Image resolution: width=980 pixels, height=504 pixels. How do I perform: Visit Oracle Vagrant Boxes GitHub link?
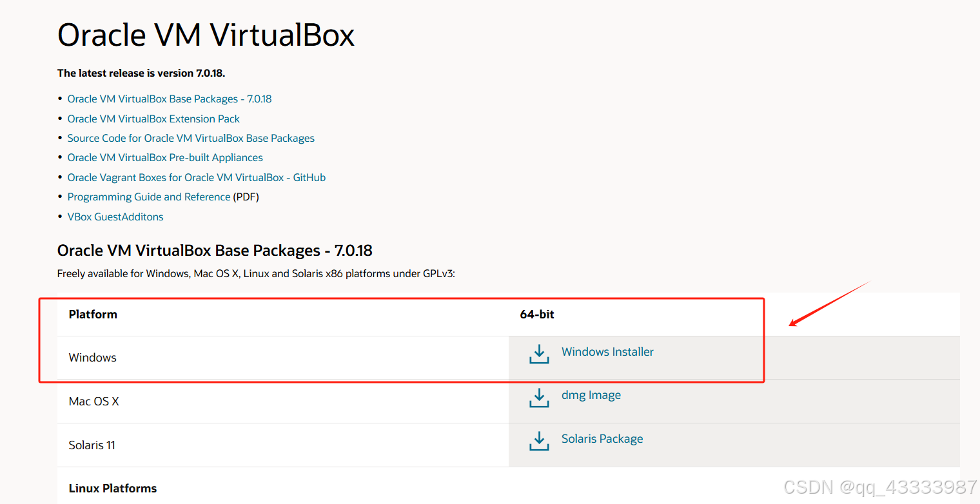(x=197, y=177)
